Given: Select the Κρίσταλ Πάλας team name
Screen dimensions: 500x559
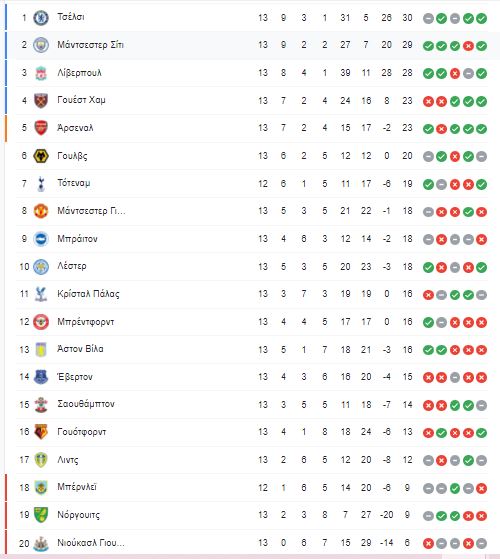Looking at the screenshot, I should 88,294.
